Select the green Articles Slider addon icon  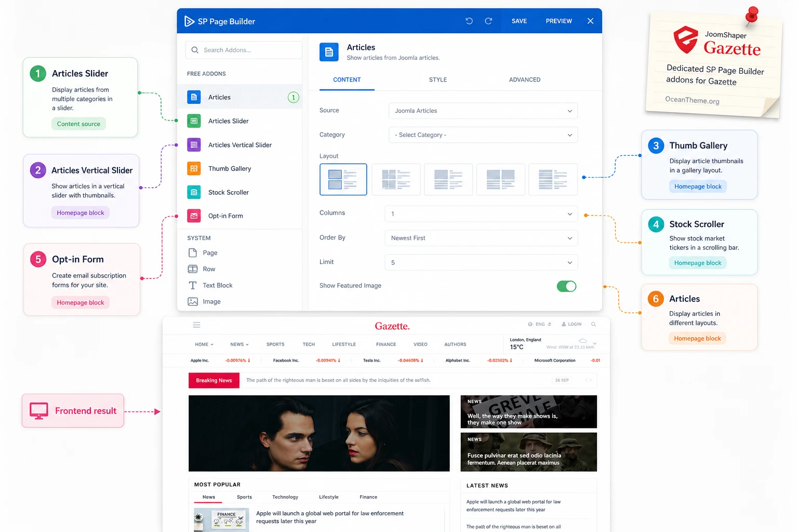click(194, 121)
